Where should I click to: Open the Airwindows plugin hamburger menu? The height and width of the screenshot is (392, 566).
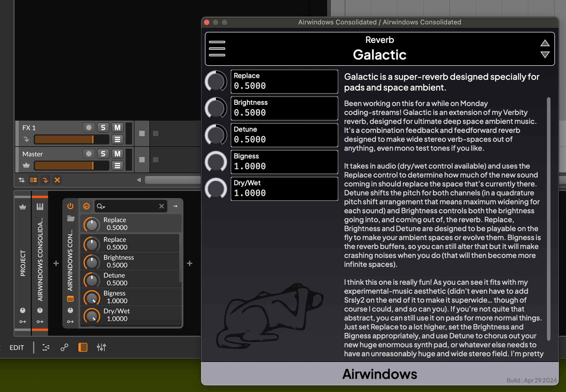point(217,49)
